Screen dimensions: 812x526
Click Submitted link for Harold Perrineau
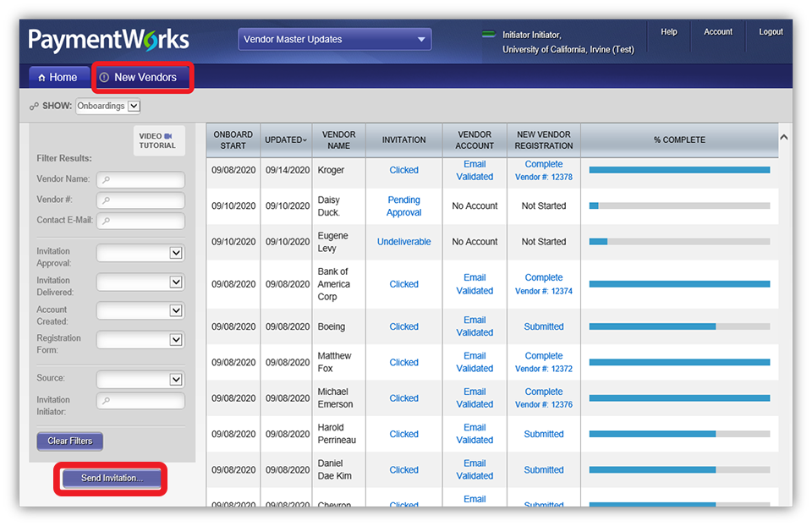tap(544, 434)
